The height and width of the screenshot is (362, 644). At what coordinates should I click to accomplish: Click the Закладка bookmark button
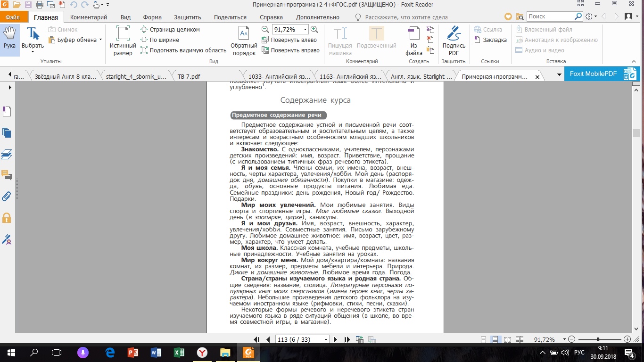490,40
